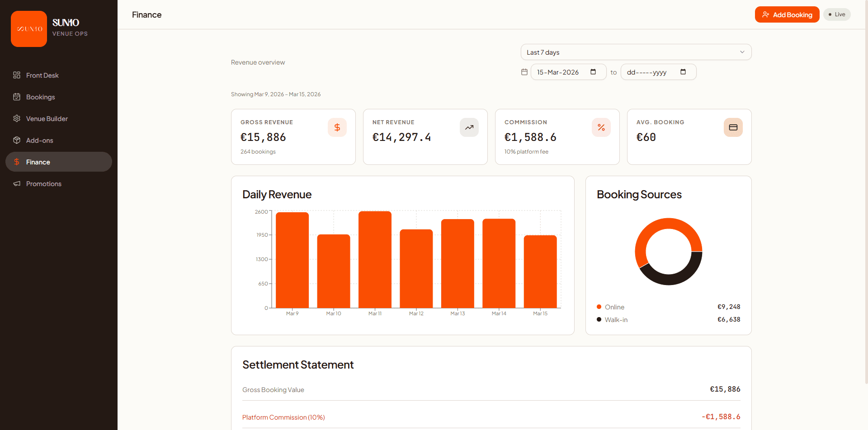Go to Bookings in the sidebar
Image resolution: width=868 pixels, height=430 pixels.
point(41,97)
